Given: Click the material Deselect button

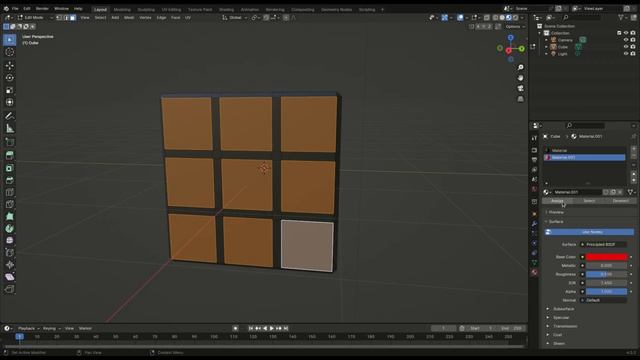Looking at the screenshot, I should click(620, 201).
